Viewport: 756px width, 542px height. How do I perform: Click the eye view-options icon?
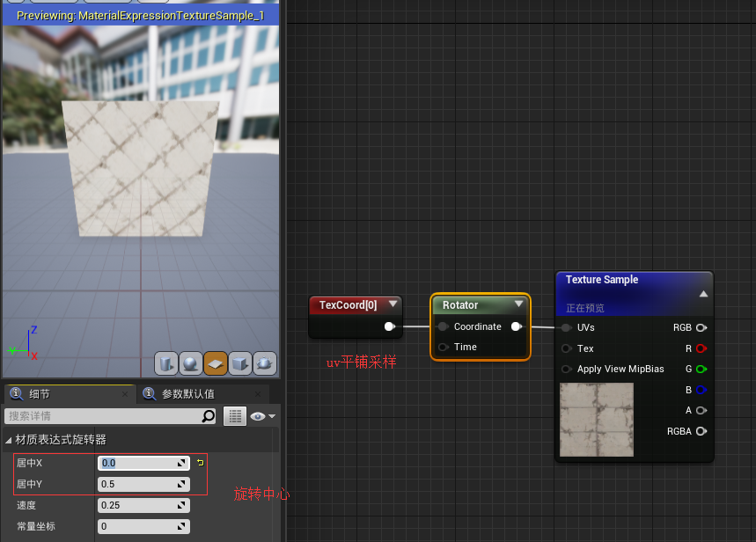tap(258, 416)
